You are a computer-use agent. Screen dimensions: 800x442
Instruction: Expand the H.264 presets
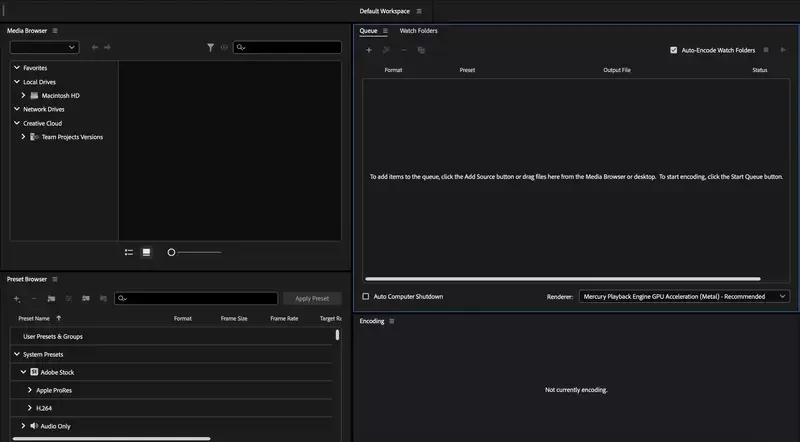click(x=30, y=408)
